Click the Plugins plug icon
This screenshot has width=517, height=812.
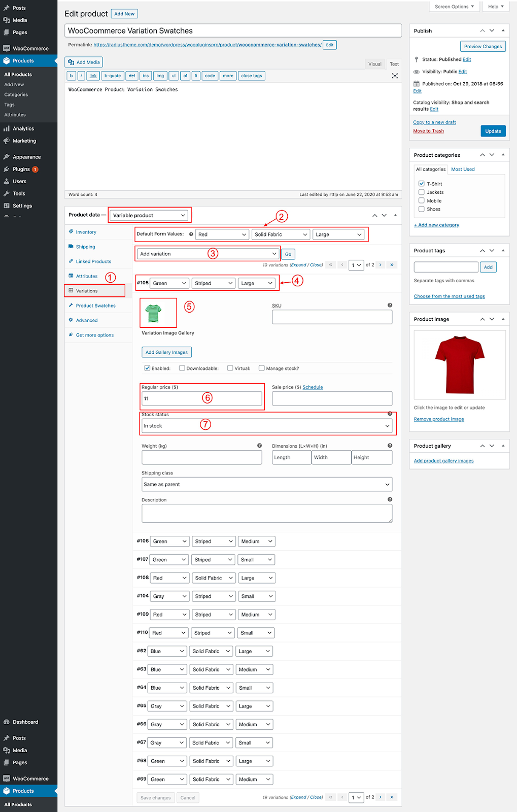pos(7,170)
